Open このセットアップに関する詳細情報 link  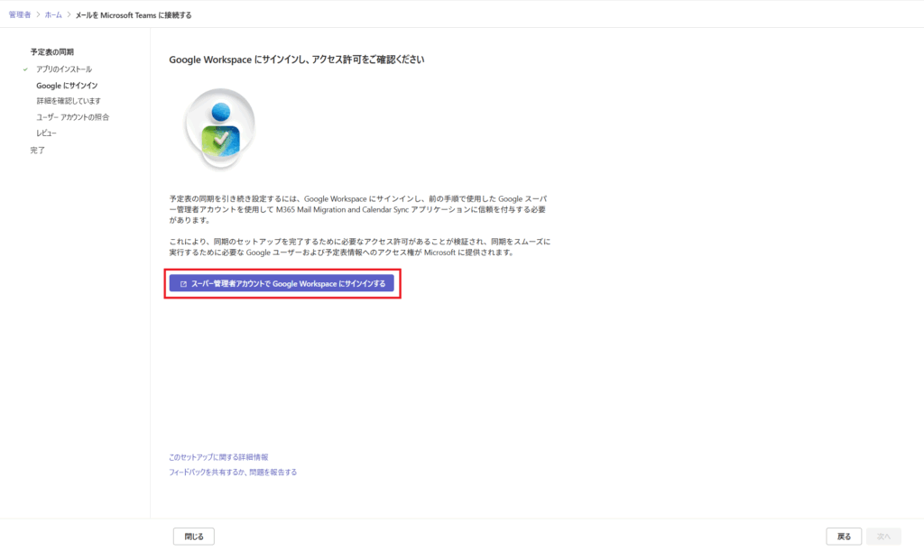coord(218,457)
